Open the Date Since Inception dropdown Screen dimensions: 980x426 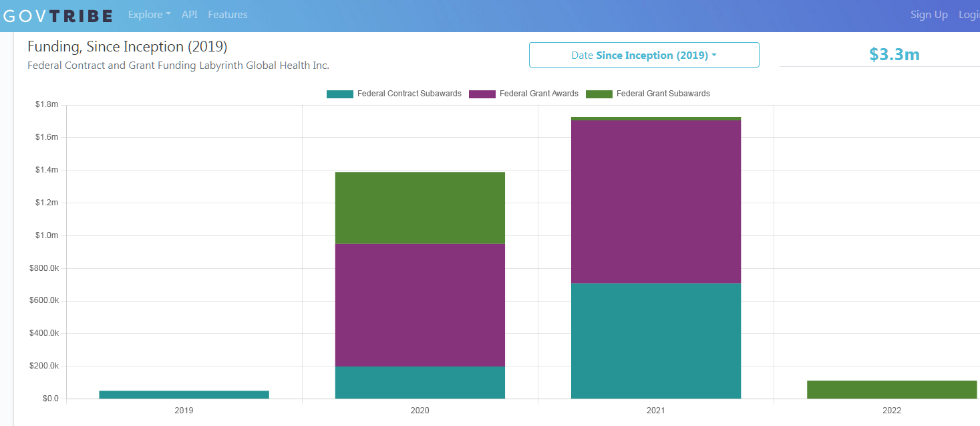pyautogui.click(x=644, y=55)
